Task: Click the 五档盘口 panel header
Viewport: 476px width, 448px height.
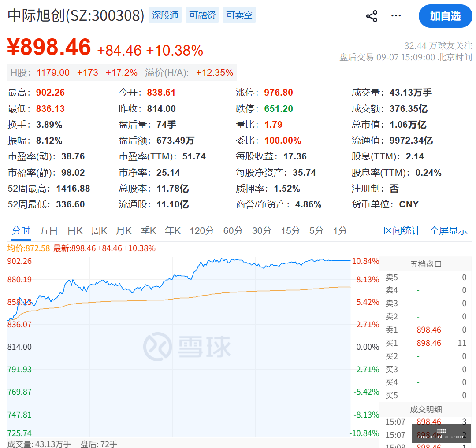Action: coord(426,264)
